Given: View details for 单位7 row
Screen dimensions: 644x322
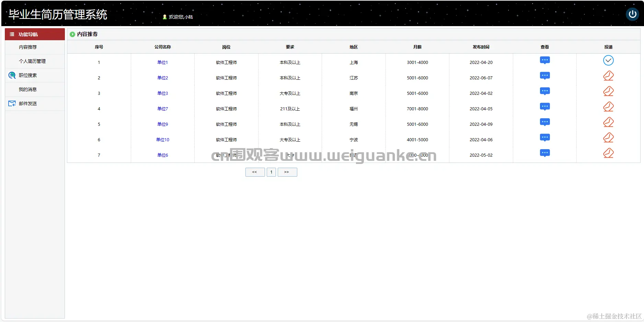Looking at the screenshot, I should [x=545, y=107].
